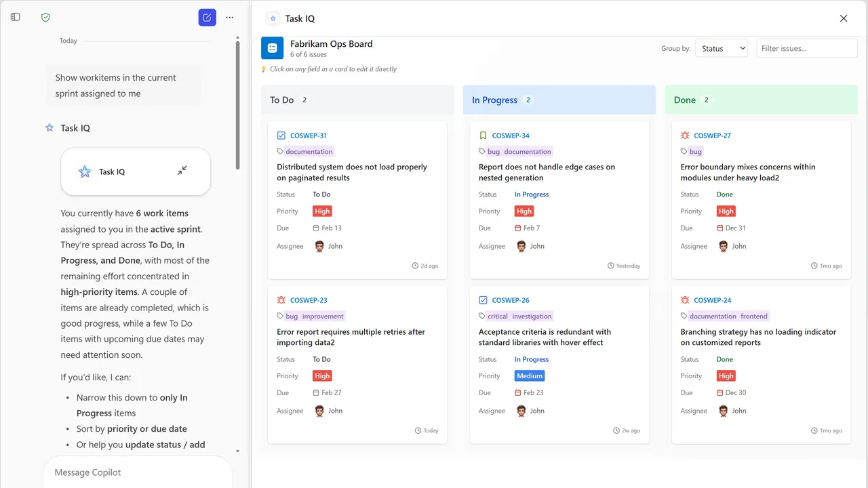This screenshot has width=868, height=488.
Task: Select the To Do column header
Action: (357, 100)
